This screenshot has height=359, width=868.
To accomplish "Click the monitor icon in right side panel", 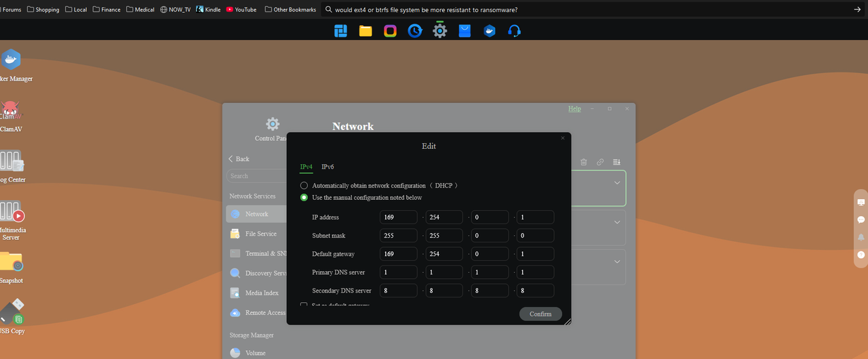I will tap(861, 202).
